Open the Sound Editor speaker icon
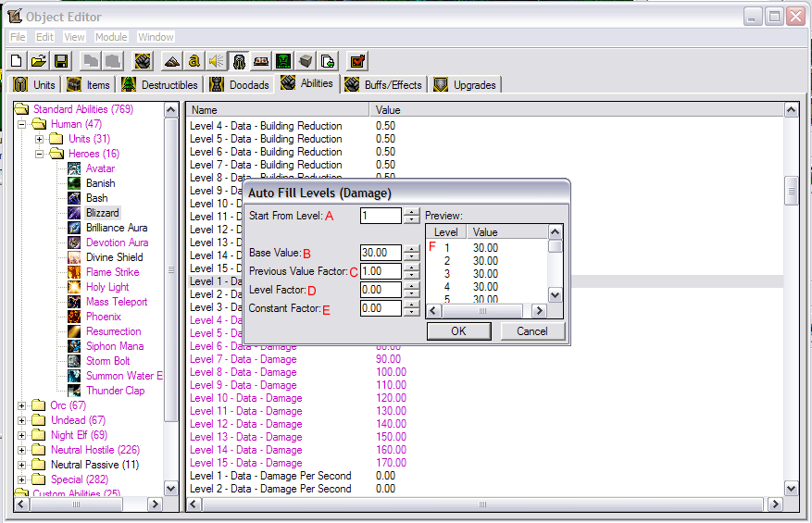Image resolution: width=812 pixels, height=523 pixels. coord(217,61)
